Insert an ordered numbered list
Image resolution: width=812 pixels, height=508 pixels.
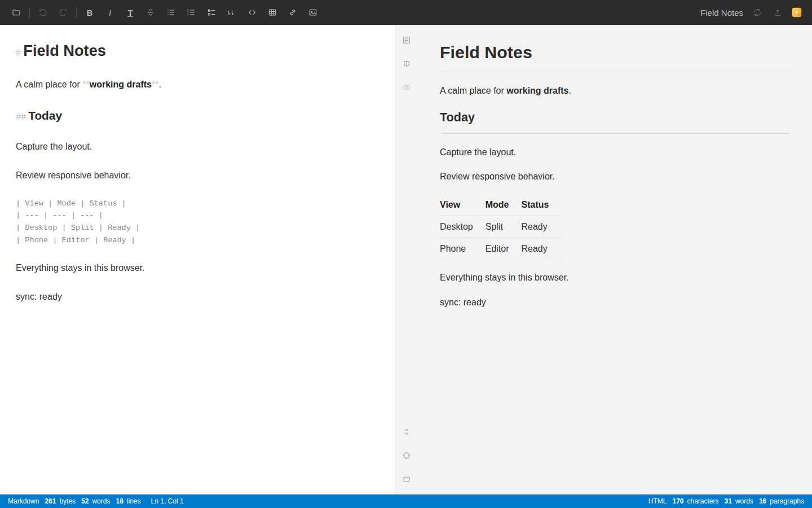191,12
